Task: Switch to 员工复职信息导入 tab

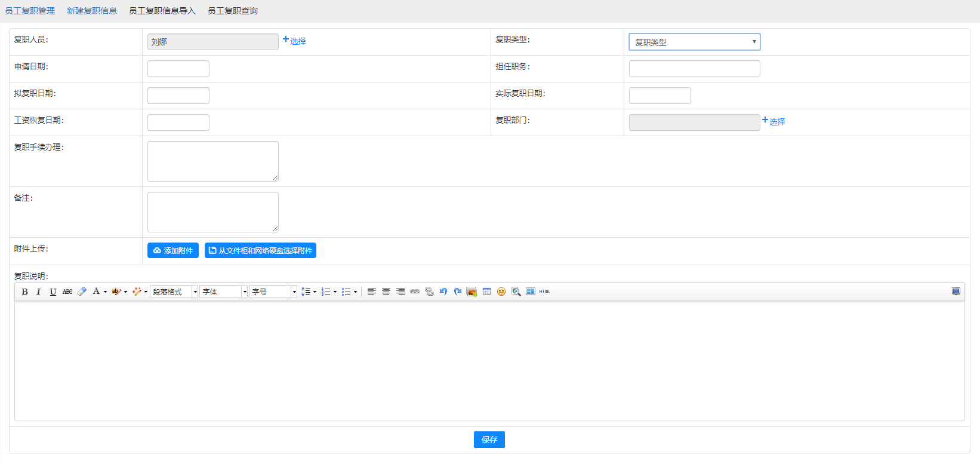Action: pos(162,11)
